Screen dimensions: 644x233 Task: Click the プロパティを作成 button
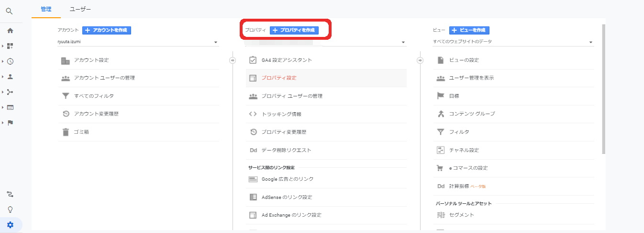point(294,30)
